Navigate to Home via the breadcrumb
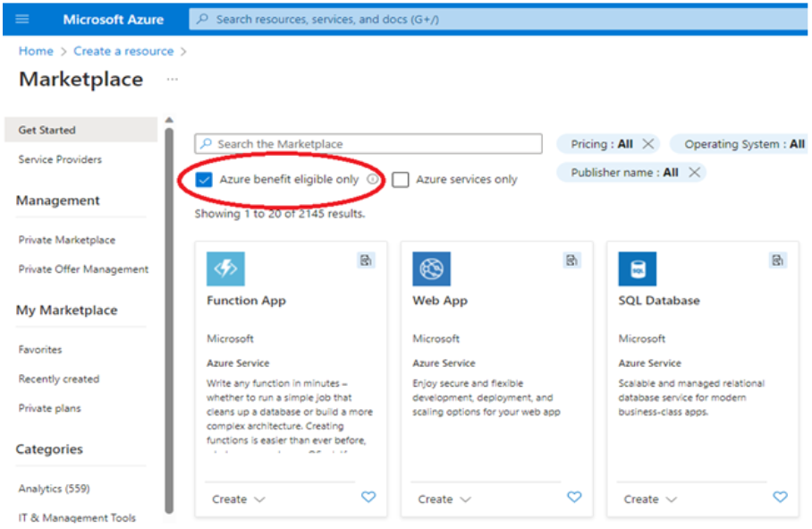Viewport: 812px width, 529px height. [36, 51]
